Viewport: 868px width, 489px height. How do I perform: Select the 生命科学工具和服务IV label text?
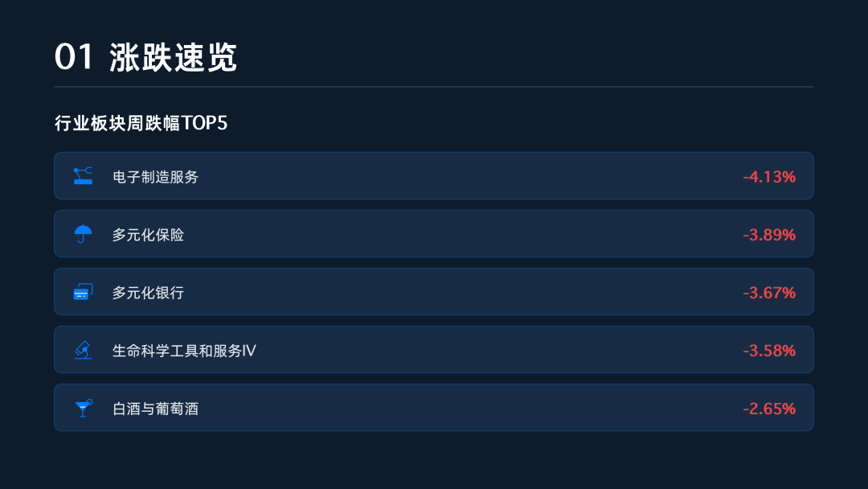coord(184,351)
